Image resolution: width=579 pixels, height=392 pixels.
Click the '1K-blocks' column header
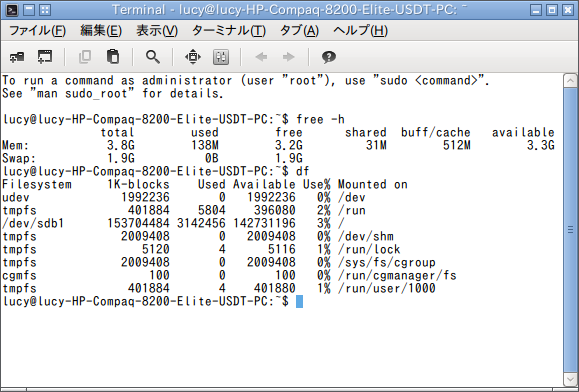(138, 185)
